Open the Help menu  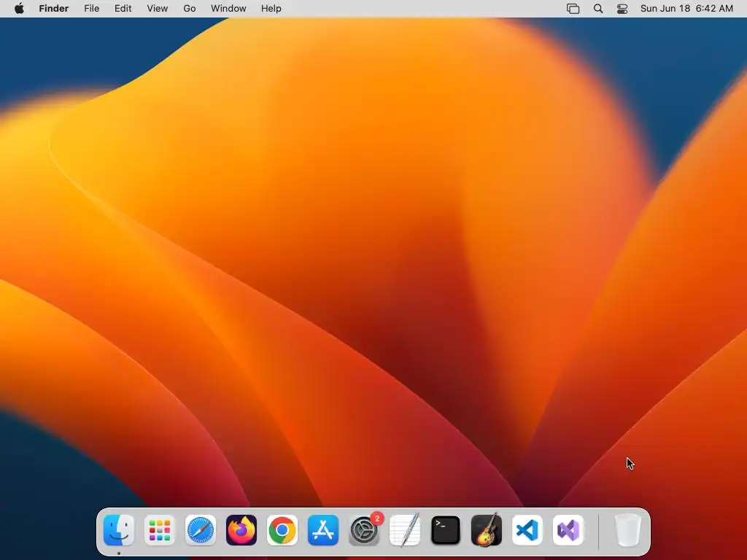click(x=271, y=9)
